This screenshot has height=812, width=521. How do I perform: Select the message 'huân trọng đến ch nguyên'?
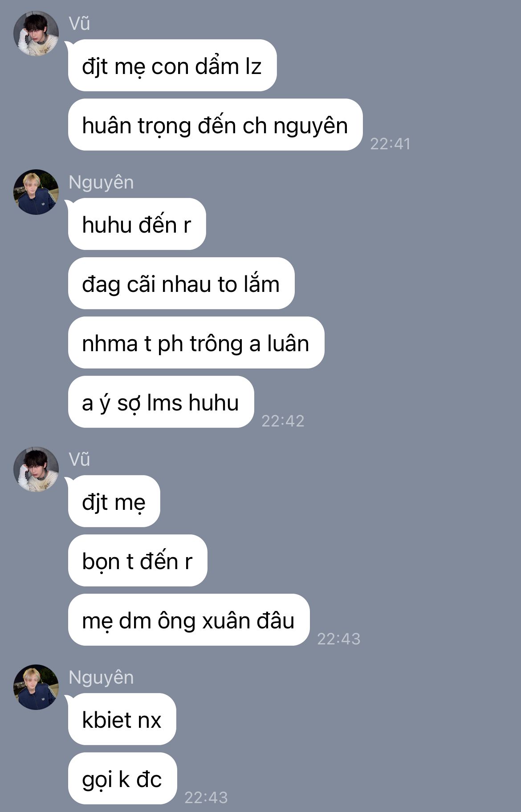point(215,125)
